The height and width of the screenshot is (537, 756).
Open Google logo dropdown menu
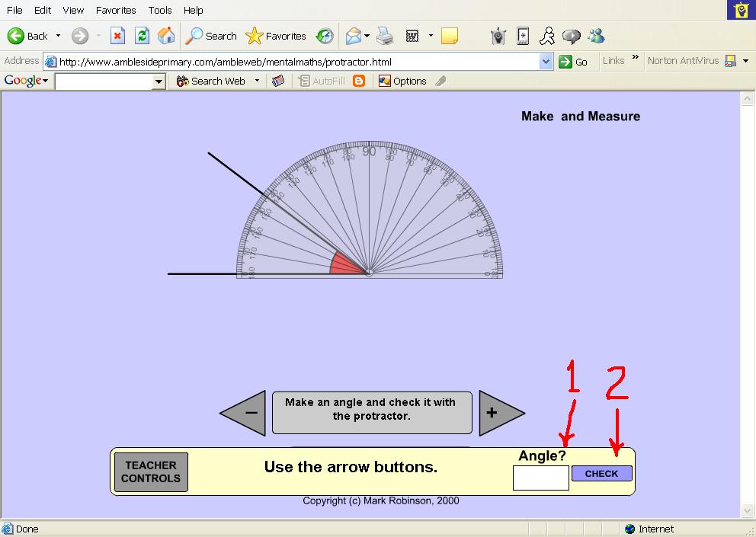[26, 81]
